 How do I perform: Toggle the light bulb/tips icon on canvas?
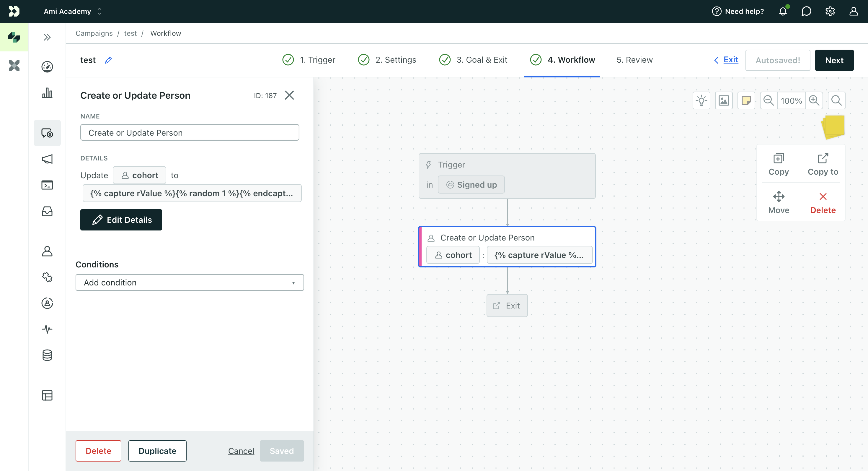[x=701, y=100]
